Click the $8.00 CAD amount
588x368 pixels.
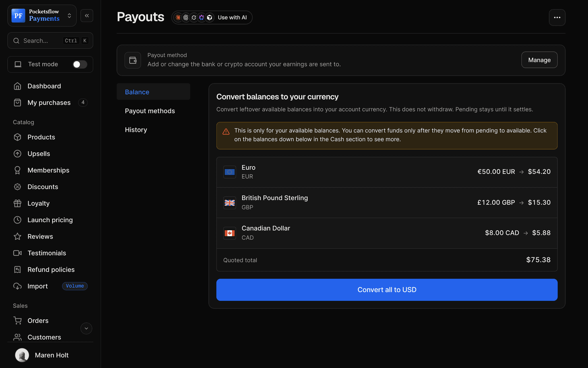(502, 233)
